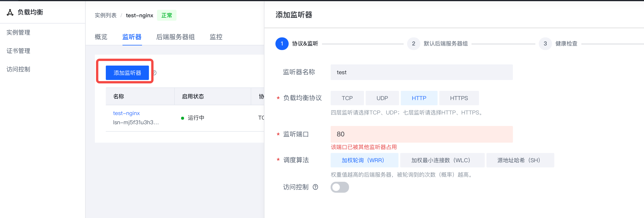The image size is (644, 218).
Task: Select HTTPS protocol option
Action: tap(459, 98)
